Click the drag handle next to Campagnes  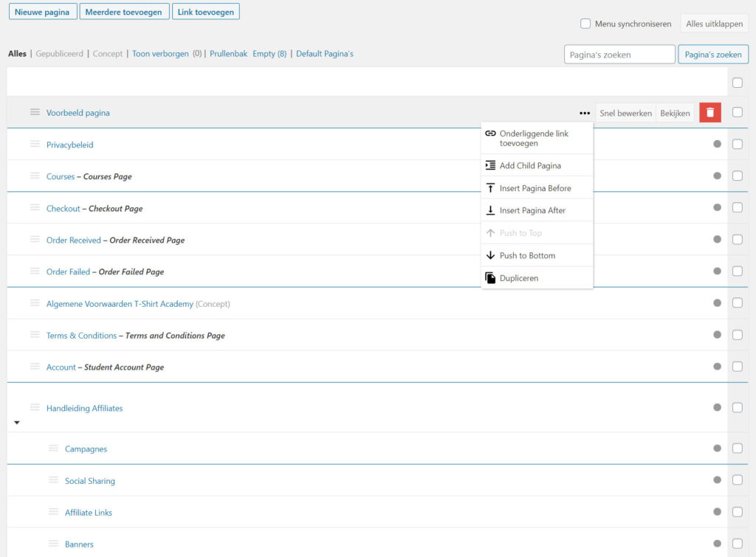53,449
